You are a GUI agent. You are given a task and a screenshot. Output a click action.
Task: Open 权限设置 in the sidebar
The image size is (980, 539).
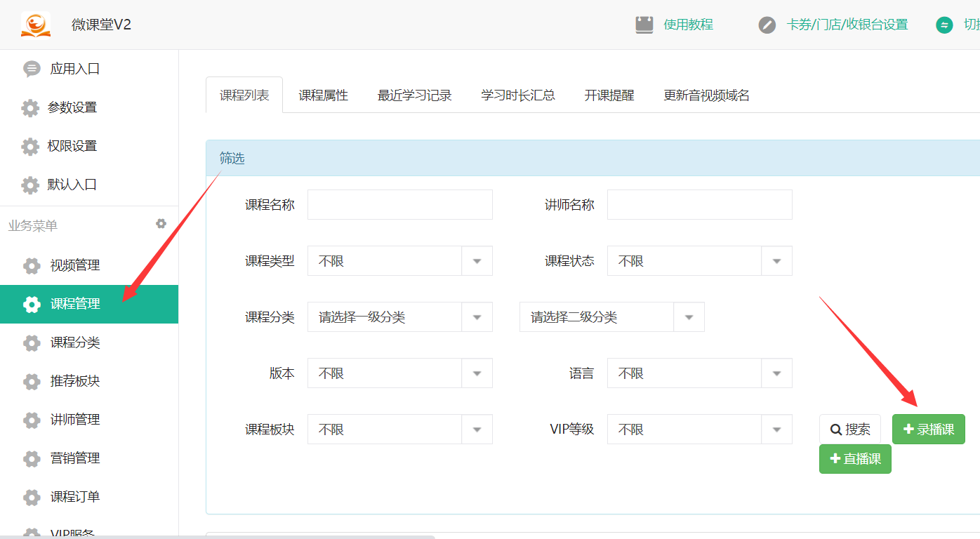click(x=89, y=146)
